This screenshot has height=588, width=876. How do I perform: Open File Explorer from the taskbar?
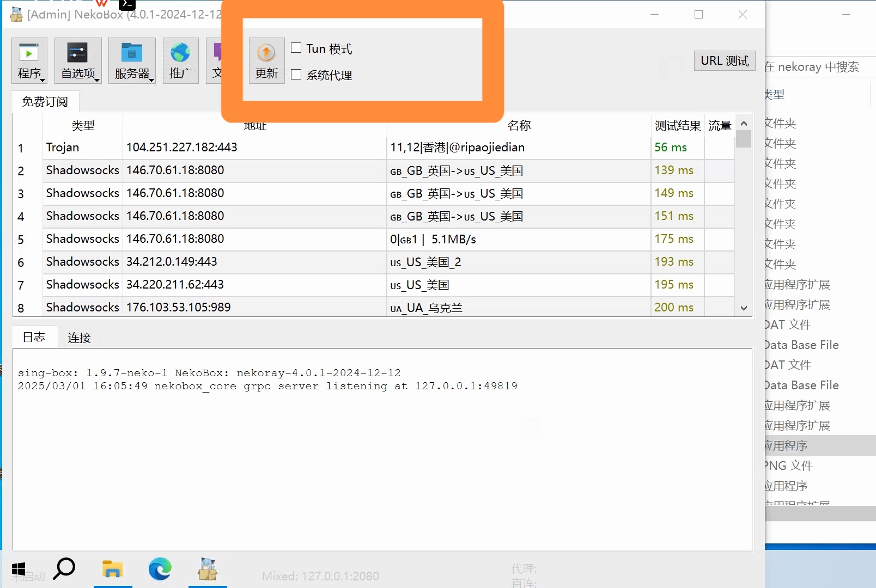[112, 569]
